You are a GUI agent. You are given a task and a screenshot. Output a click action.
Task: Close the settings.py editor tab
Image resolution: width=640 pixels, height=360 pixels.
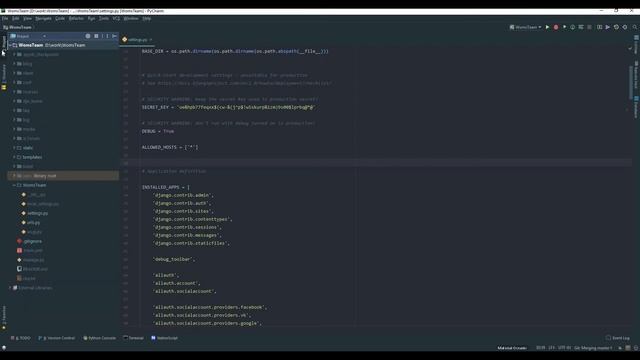click(x=151, y=40)
